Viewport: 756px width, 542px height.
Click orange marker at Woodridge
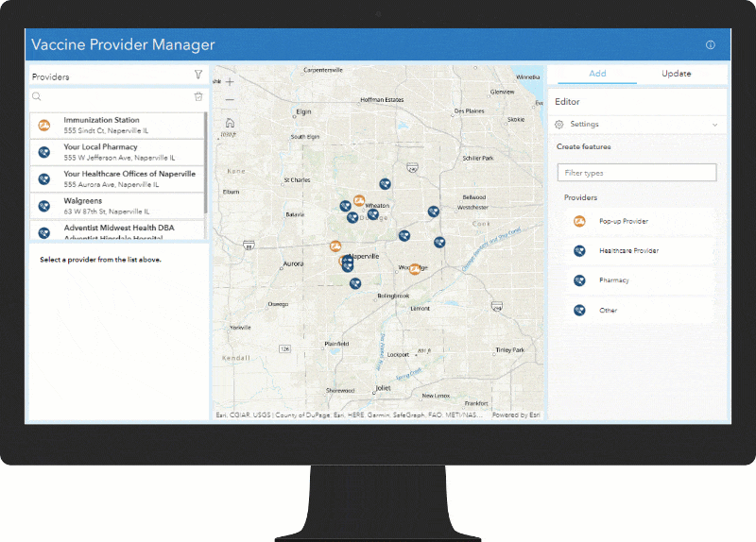[415, 269]
